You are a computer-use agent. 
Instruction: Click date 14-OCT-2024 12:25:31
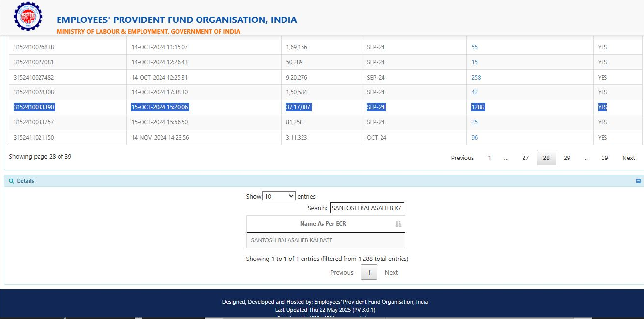tap(160, 78)
